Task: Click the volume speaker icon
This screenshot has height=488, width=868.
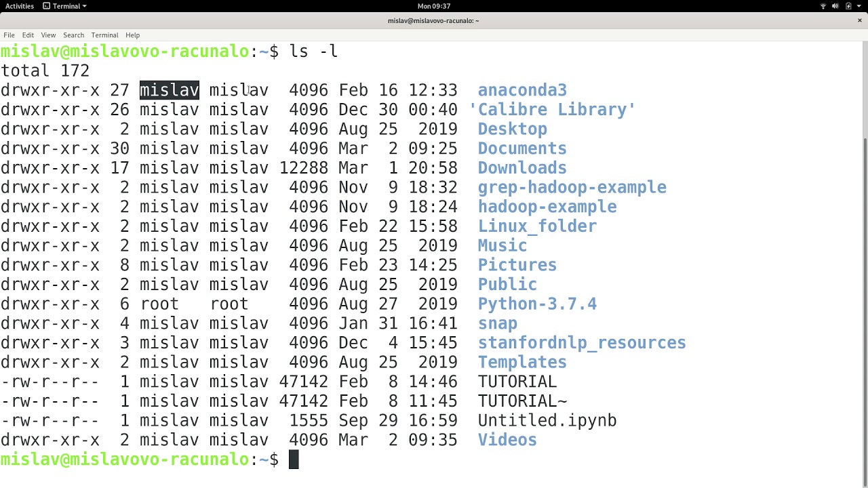Action: click(835, 6)
